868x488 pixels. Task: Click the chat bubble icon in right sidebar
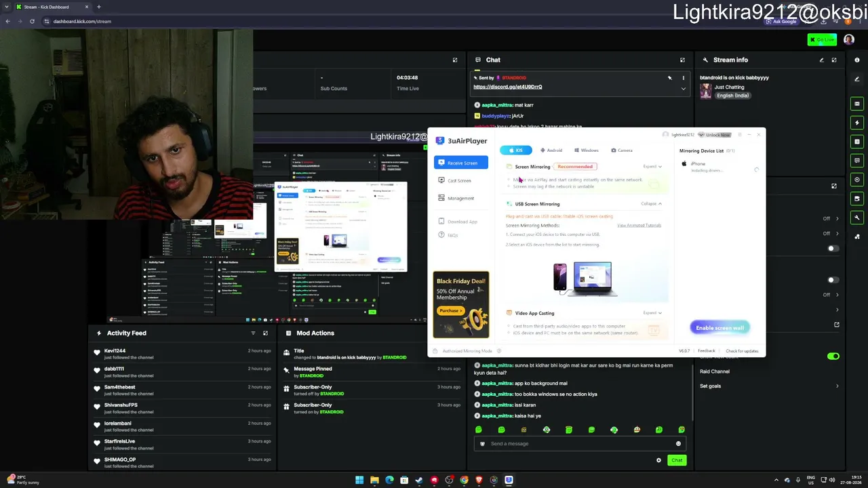857,161
